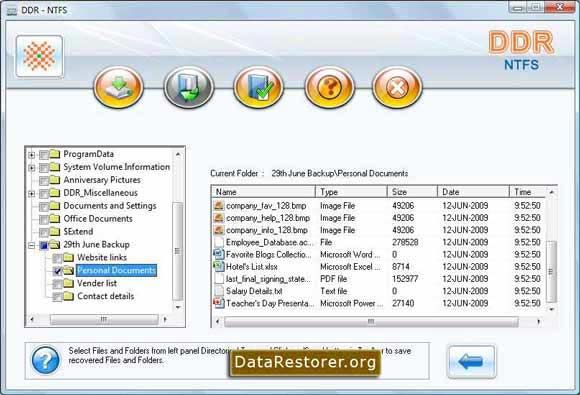Click the folder tree vertical scrollbar thumb

pos(178,251)
